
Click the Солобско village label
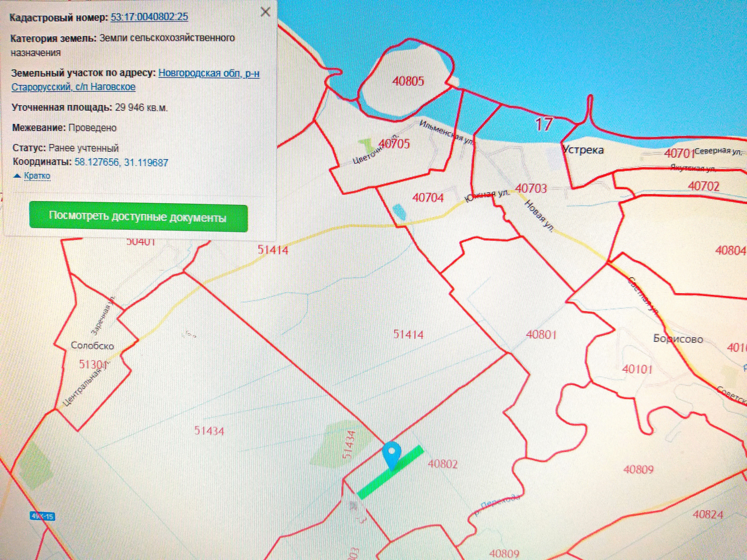pos(92,346)
